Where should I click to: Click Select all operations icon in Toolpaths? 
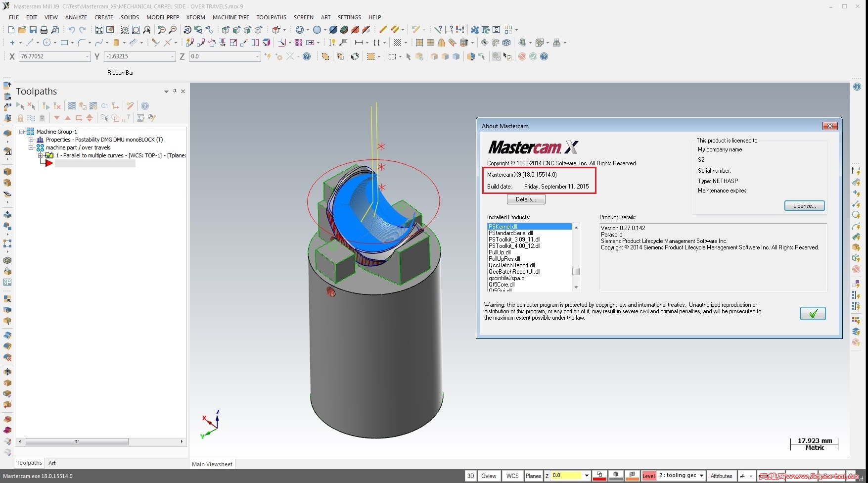[20, 105]
